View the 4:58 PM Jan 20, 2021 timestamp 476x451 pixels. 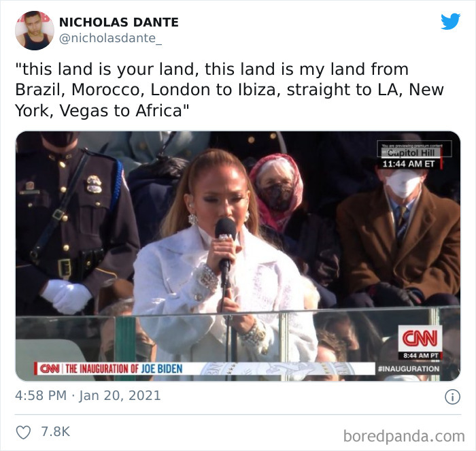pyautogui.click(x=88, y=395)
